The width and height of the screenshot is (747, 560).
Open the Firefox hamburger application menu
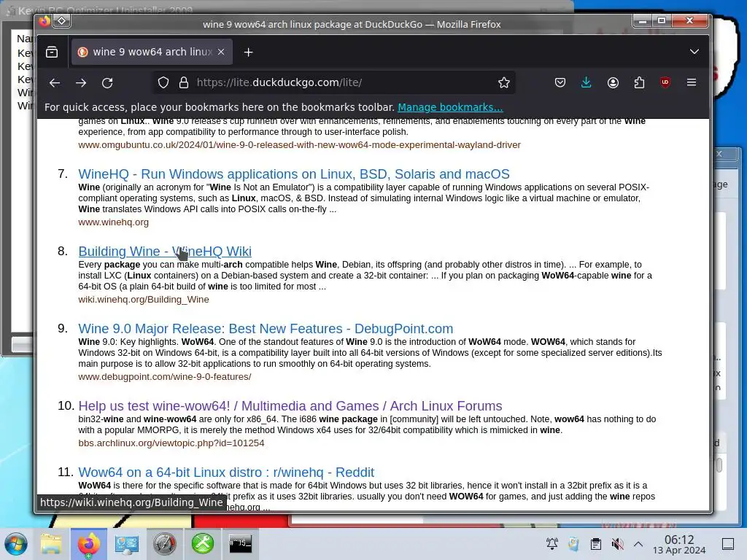[692, 83]
